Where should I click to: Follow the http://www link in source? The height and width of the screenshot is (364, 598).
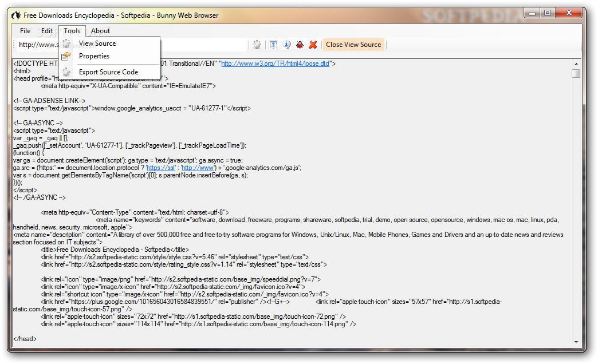(x=198, y=168)
